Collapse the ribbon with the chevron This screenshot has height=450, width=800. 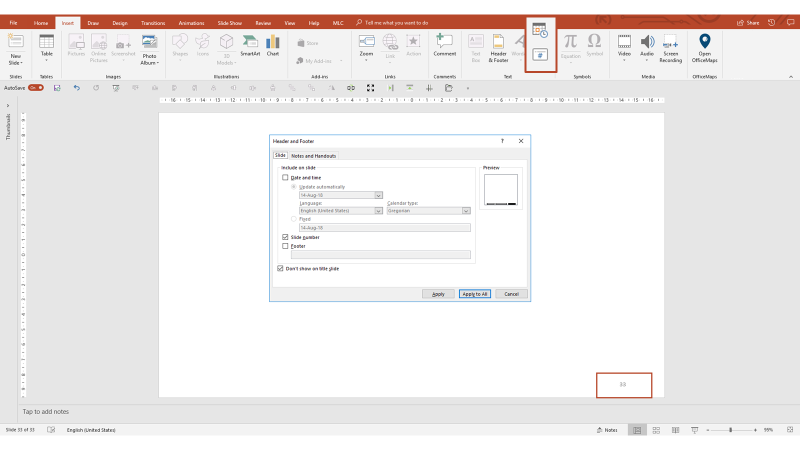[791, 77]
